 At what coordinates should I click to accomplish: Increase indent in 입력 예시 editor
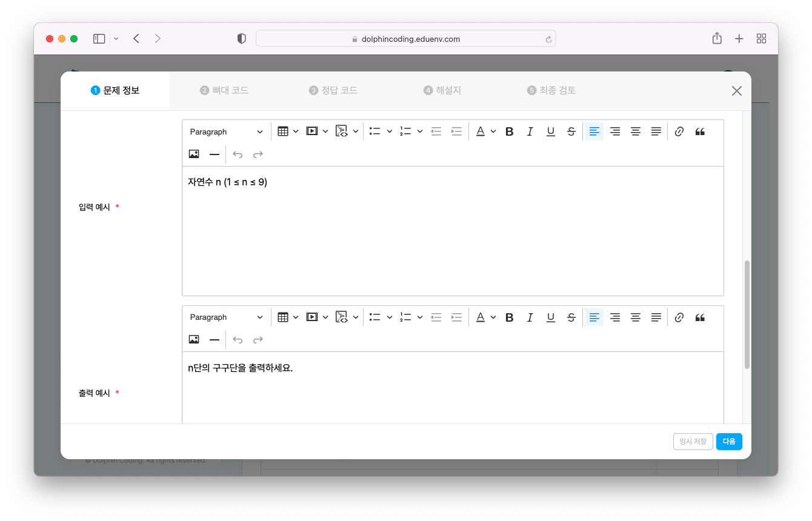click(x=457, y=131)
